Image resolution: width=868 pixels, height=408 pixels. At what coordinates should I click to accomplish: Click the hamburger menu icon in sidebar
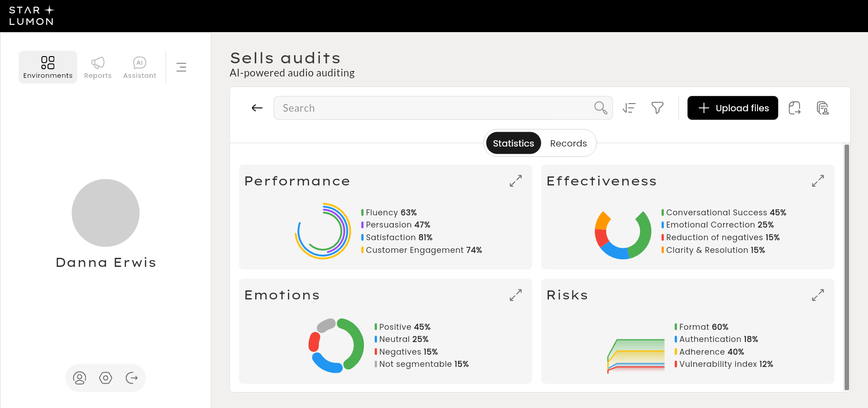[181, 67]
